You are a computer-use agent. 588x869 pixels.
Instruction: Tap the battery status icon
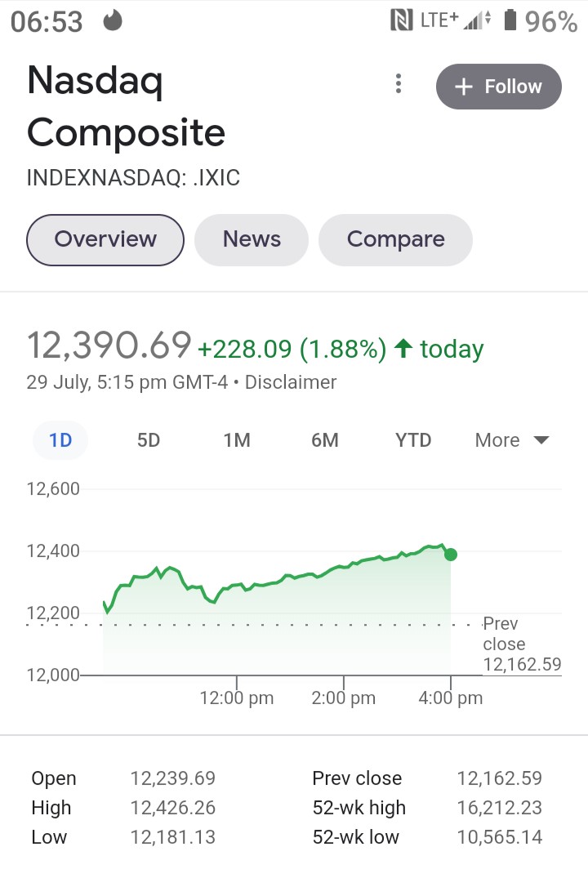coord(511,21)
